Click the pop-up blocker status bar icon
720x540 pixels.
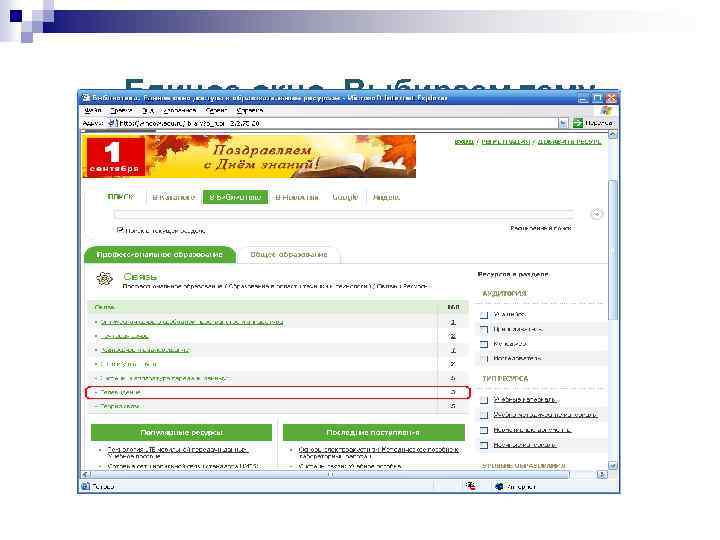coord(471,486)
